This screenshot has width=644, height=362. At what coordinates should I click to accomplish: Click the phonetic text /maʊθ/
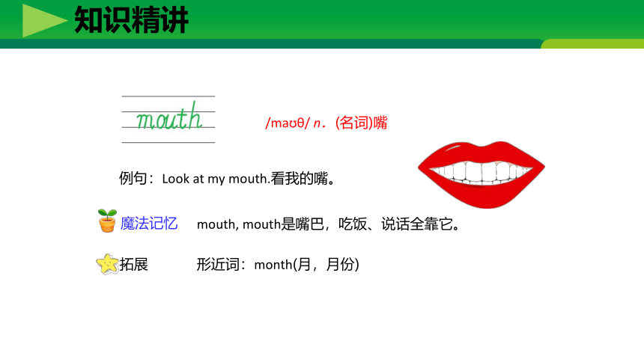[x=287, y=123]
